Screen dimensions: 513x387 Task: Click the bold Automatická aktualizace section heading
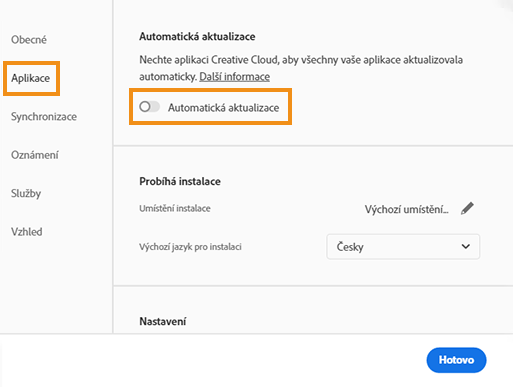click(197, 37)
